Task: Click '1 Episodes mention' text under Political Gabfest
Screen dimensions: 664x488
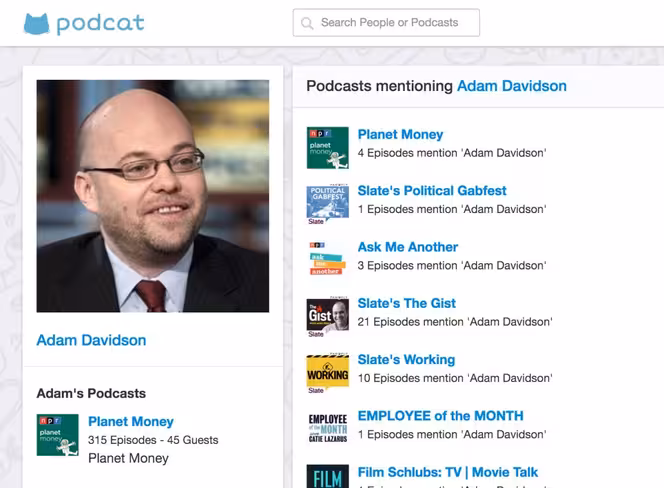Action: point(452,209)
